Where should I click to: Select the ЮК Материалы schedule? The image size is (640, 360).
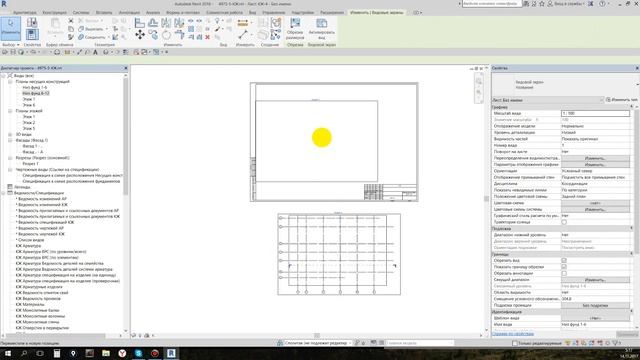(30, 304)
